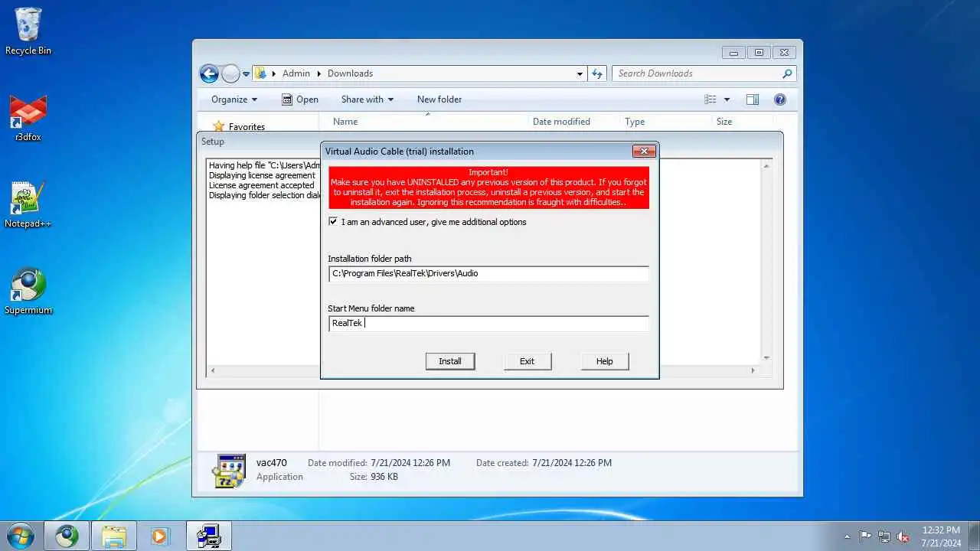980x551 pixels.
Task: Open the Windows Start menu
Action: pos(20,536)
